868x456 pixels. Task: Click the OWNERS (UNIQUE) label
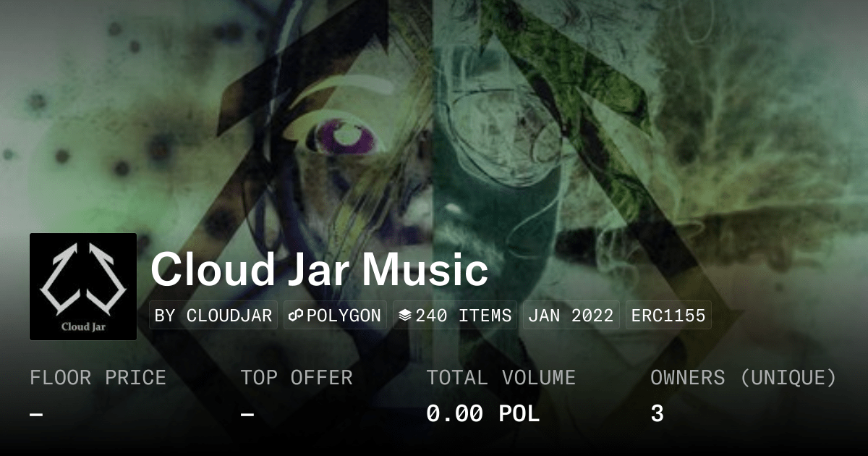pos(744,378)
